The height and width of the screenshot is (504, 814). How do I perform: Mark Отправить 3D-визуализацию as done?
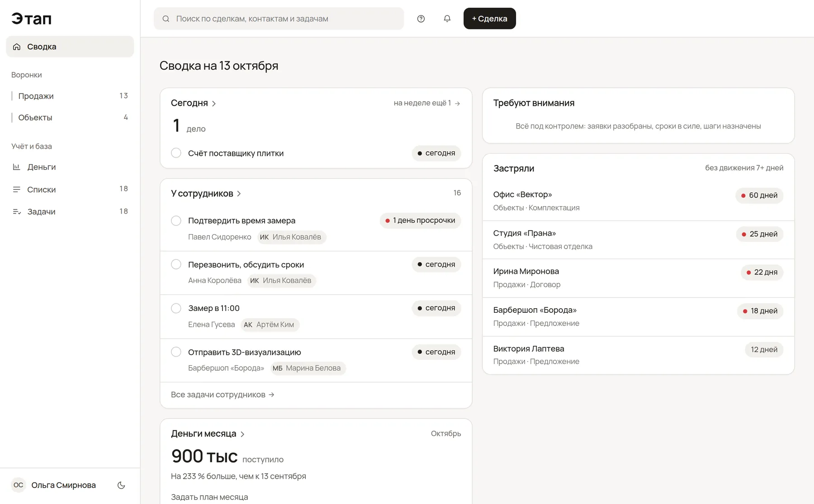point(176,352)
